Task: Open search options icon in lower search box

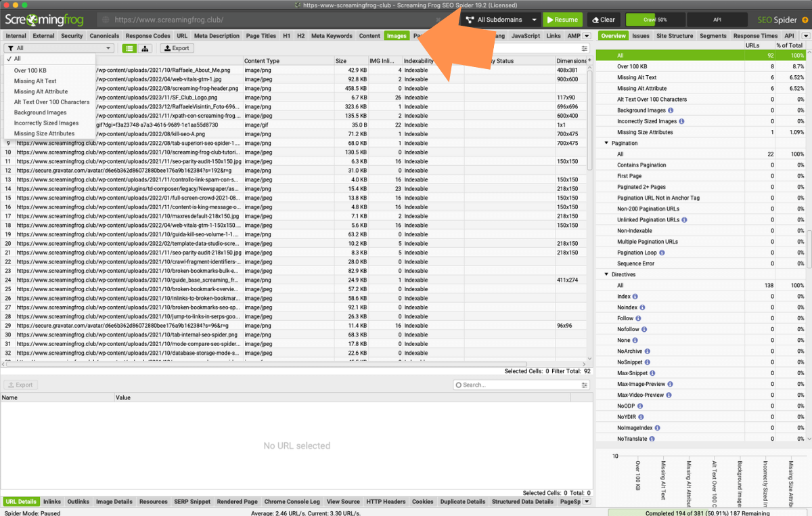Action: tap(585, 385)
